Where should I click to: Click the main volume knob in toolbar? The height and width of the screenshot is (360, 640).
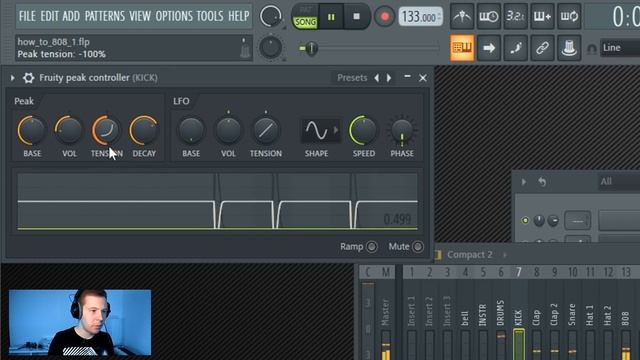tap(271, 16)
